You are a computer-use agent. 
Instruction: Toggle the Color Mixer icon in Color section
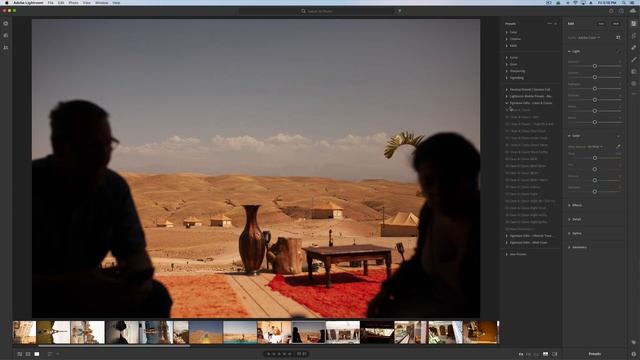[x=618, y=136]
